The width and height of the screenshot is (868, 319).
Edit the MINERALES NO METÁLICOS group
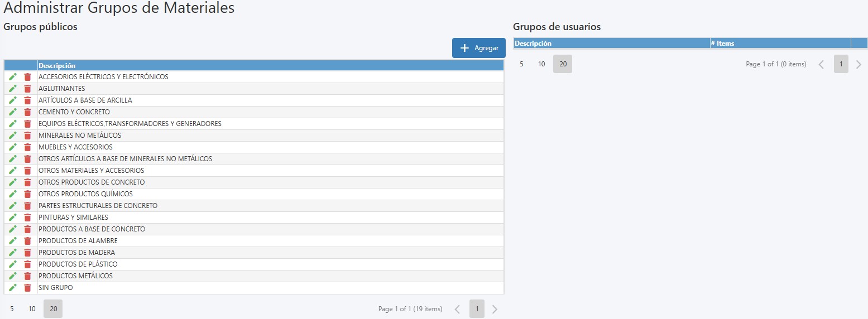point(12,136)
